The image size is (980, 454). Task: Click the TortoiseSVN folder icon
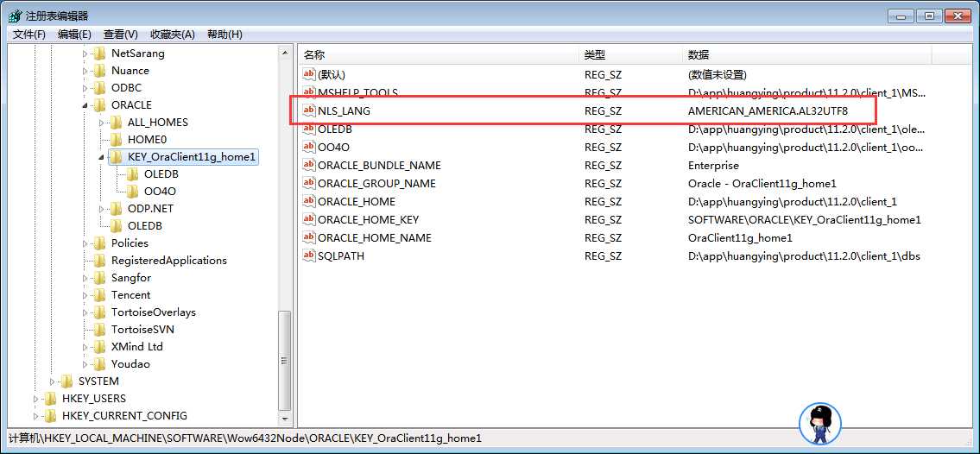[99, 329]
